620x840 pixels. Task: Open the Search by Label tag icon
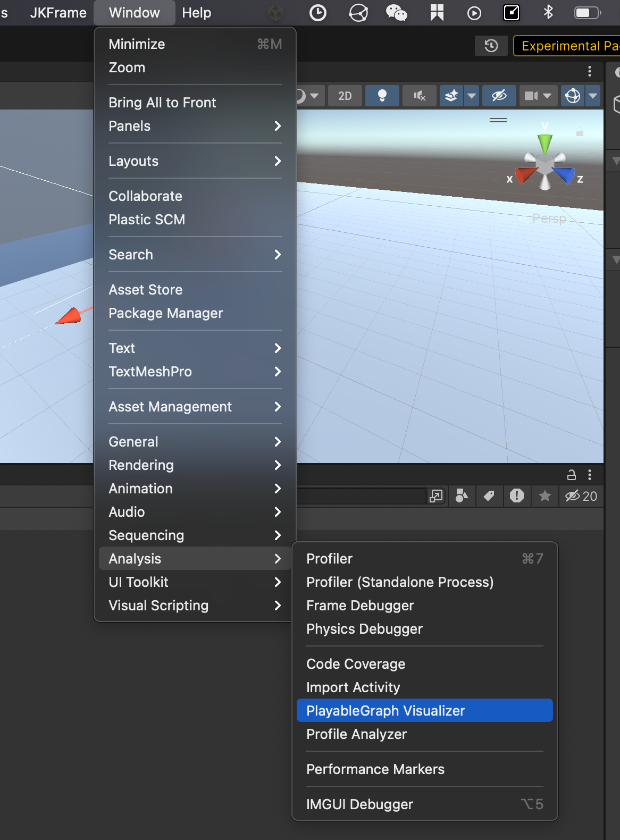click(489, 496)
